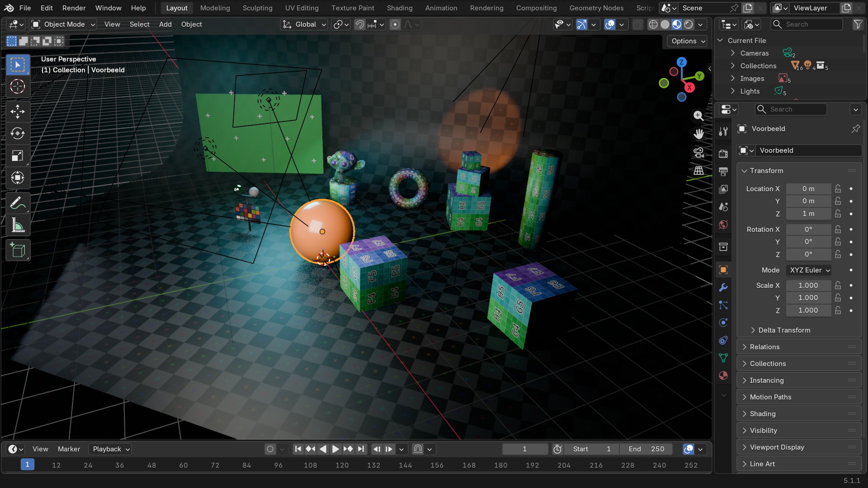Select the Select Box tool

[18, 65]
